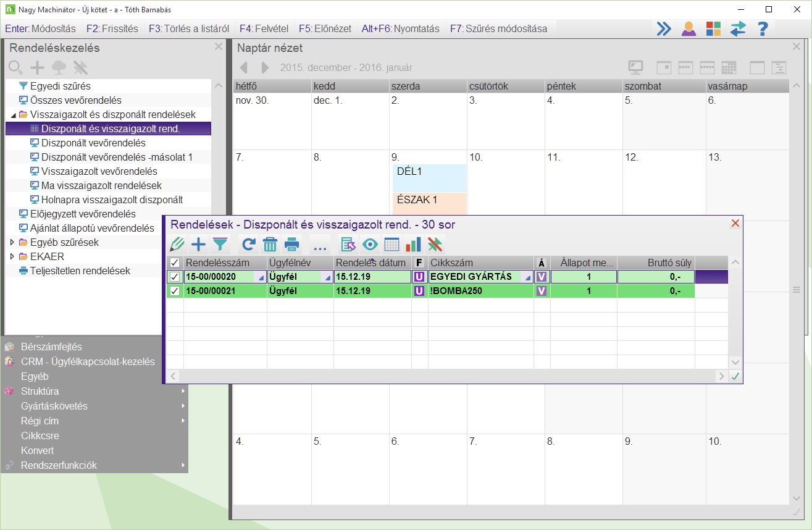The width and height of the screenshot is (812, 530).
Task: Switch calendar to month grid view icon
Action: tap(729, 68)
